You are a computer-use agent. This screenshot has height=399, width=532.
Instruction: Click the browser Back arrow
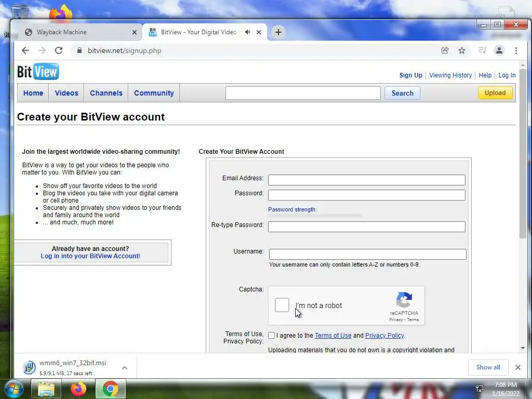(x=25, y=50)
